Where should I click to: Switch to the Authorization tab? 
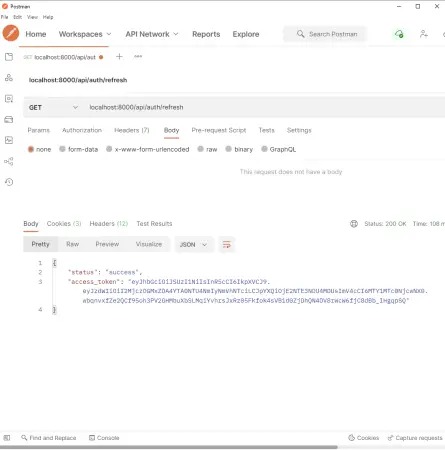pyautogui.click(x=82, y=130)
